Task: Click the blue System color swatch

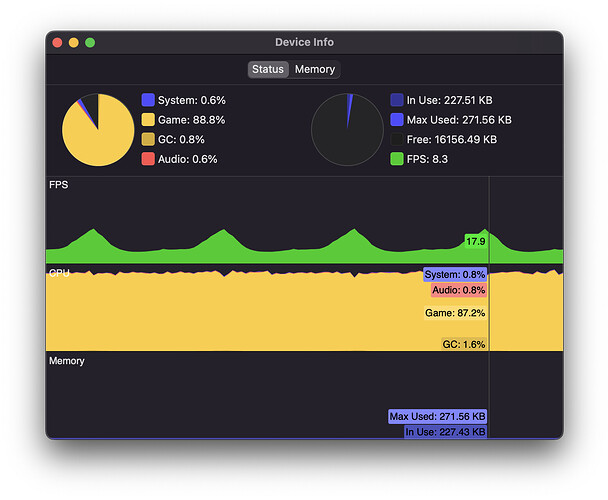Action: tap(148, 100)
